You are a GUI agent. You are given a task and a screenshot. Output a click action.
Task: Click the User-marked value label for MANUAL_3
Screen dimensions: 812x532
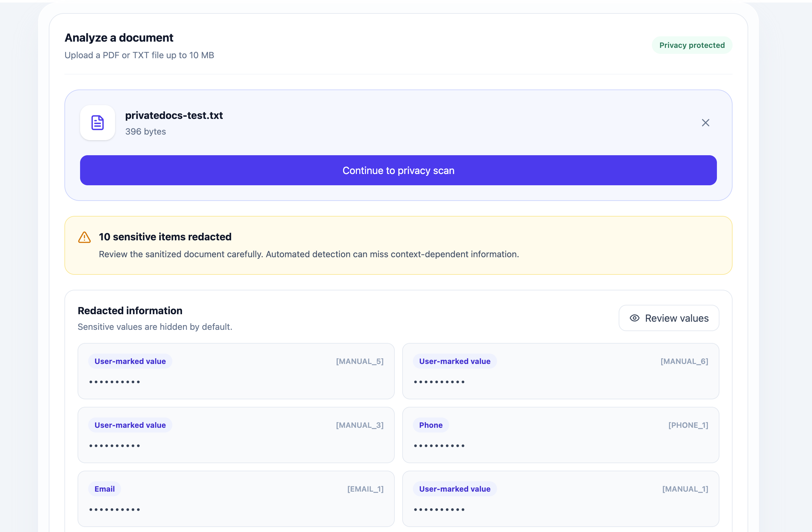130,425
